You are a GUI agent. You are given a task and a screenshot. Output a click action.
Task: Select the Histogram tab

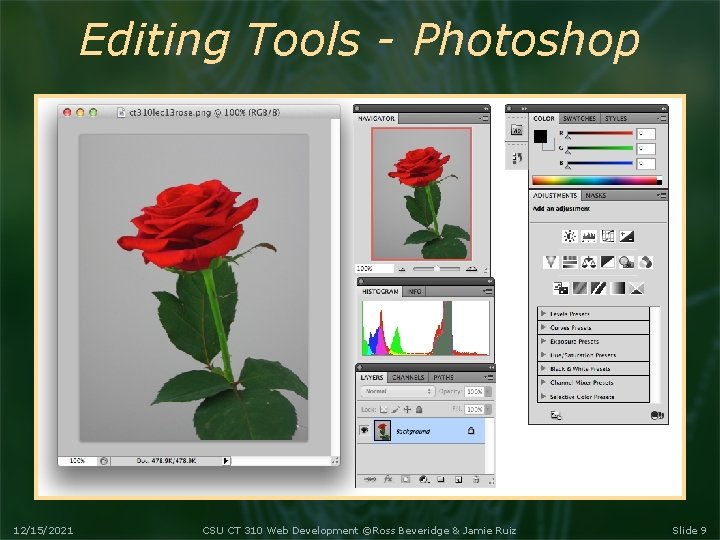380,292
